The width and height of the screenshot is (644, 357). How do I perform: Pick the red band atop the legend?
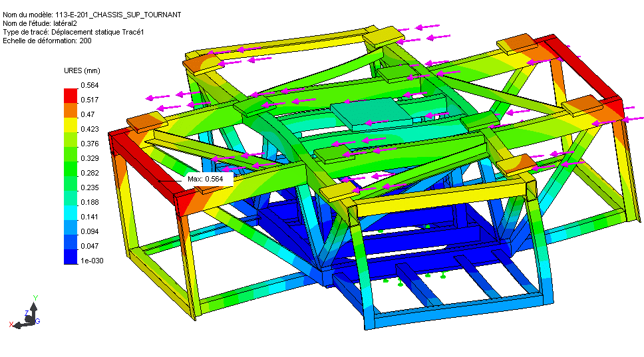click(71, 96)
